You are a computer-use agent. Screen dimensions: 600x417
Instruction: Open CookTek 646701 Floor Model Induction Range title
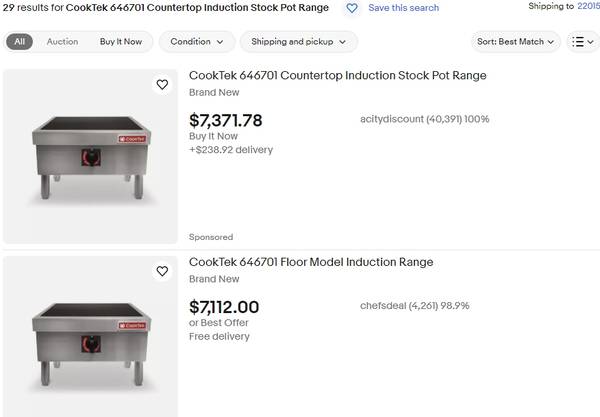click(x=311, y=262)
